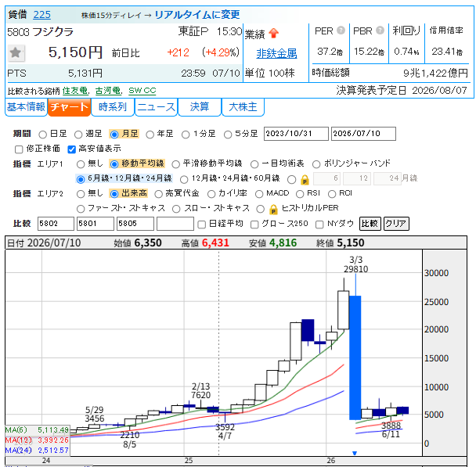Open the チャート tab
This screenshot has width=476, height=467.
click(69, 107)
